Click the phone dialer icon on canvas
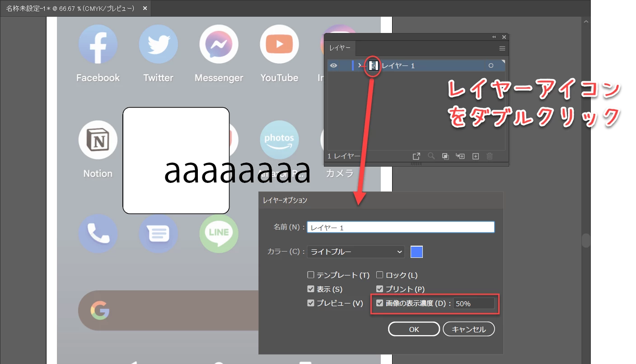The width and height of the screenshot is (636, 364). [98, 234]
